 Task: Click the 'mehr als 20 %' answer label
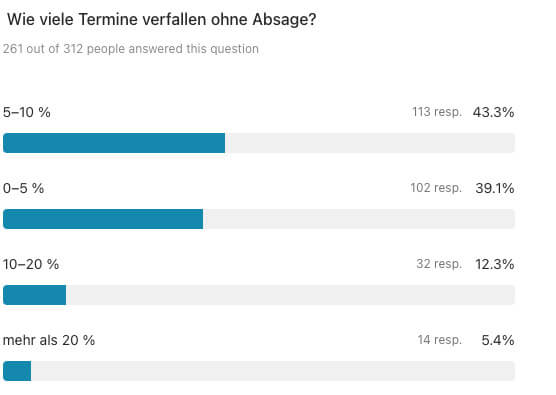[x=49, y=340]
